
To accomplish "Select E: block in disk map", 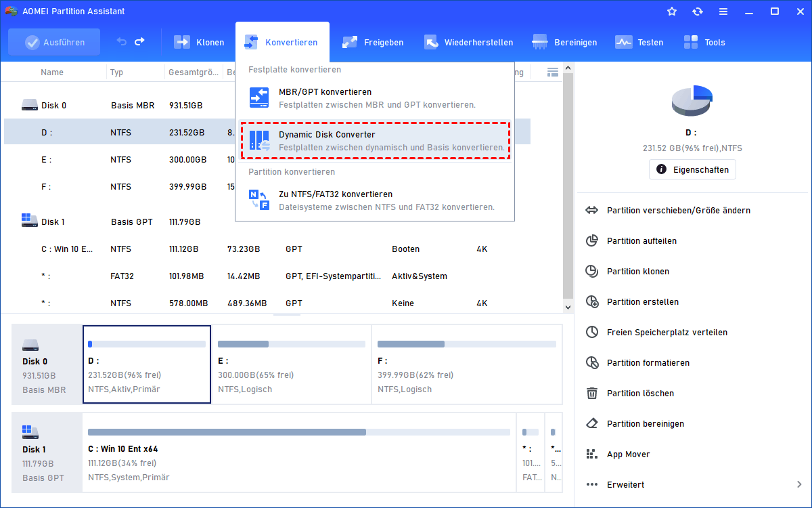I will [x=291, y=364].
